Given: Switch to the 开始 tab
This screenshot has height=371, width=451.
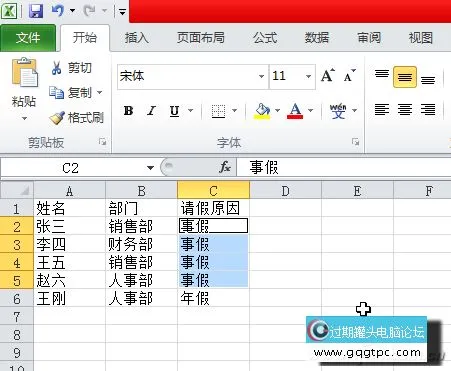Looking at the screenshot, I should (85, 37).
